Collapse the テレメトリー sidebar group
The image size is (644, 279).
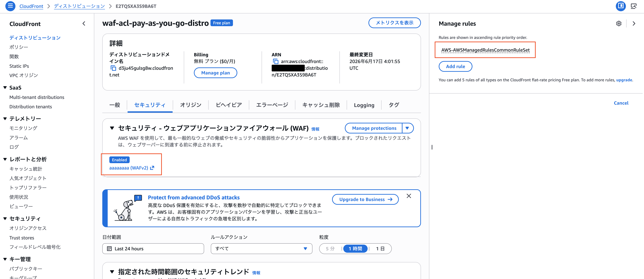[5, 119]
